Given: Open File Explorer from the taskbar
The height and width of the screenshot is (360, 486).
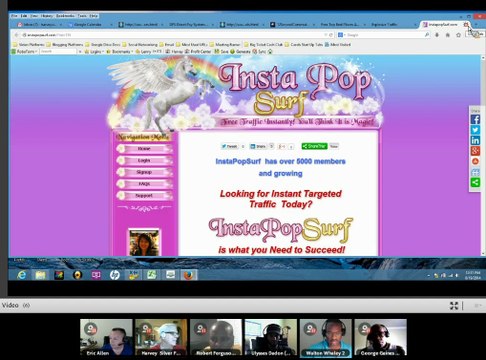Looking at the screenshot, I should (40, 275).
